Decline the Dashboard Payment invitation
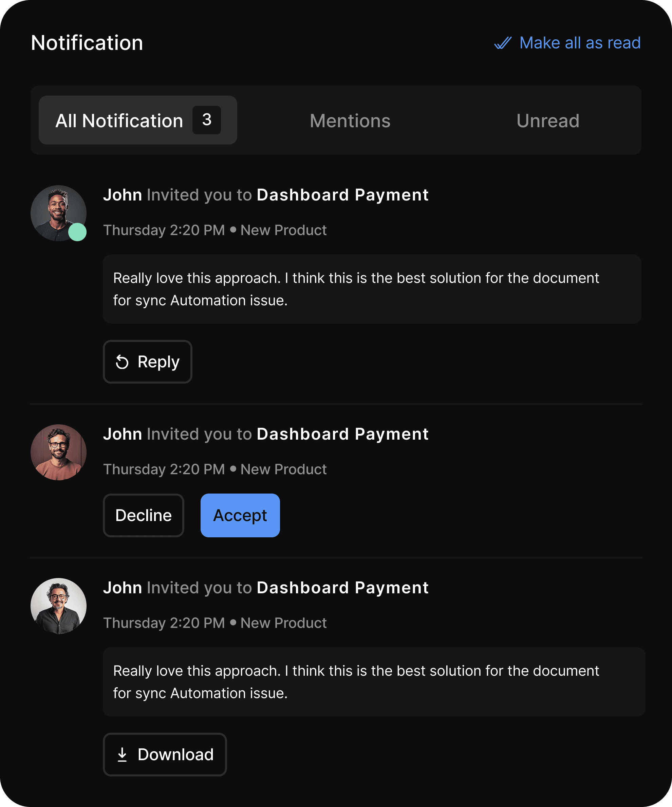Image resolution: width=672 pixels, height=807 pixels. [x=144, y=515]
